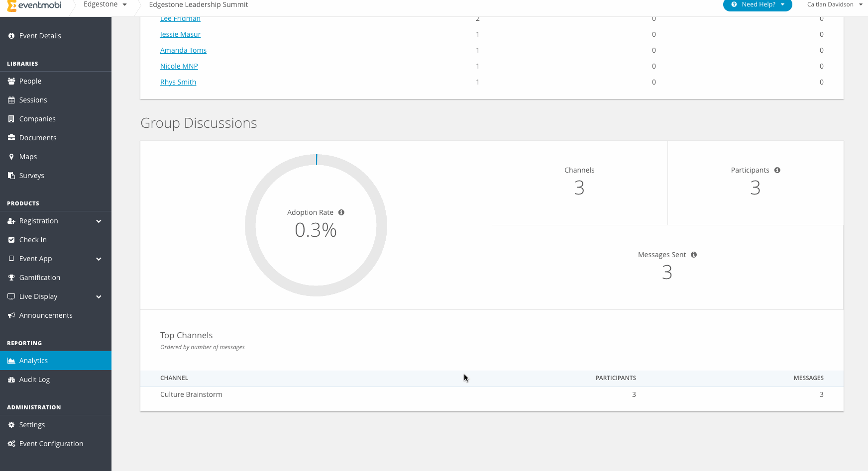Select Gamification in sidebar
This screenshot has height=471, width=868.
coord(56,278)
